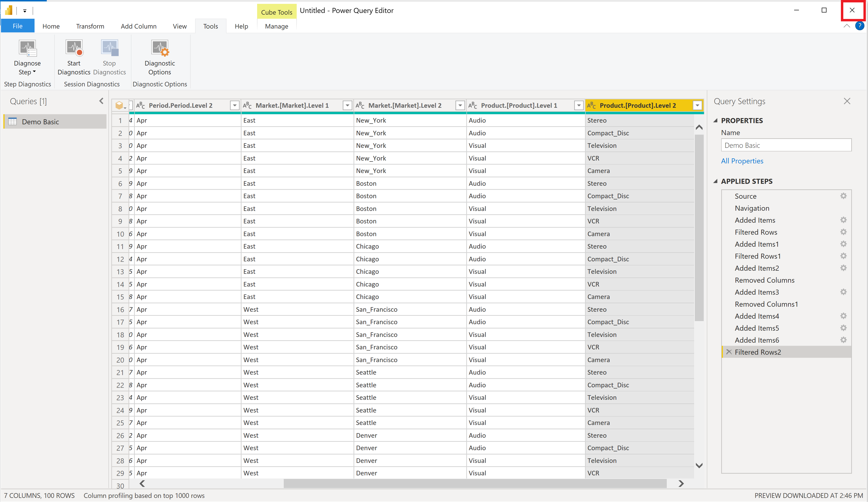
Task: Collapse the Queries pane
Action: click(x=101, y=101)
